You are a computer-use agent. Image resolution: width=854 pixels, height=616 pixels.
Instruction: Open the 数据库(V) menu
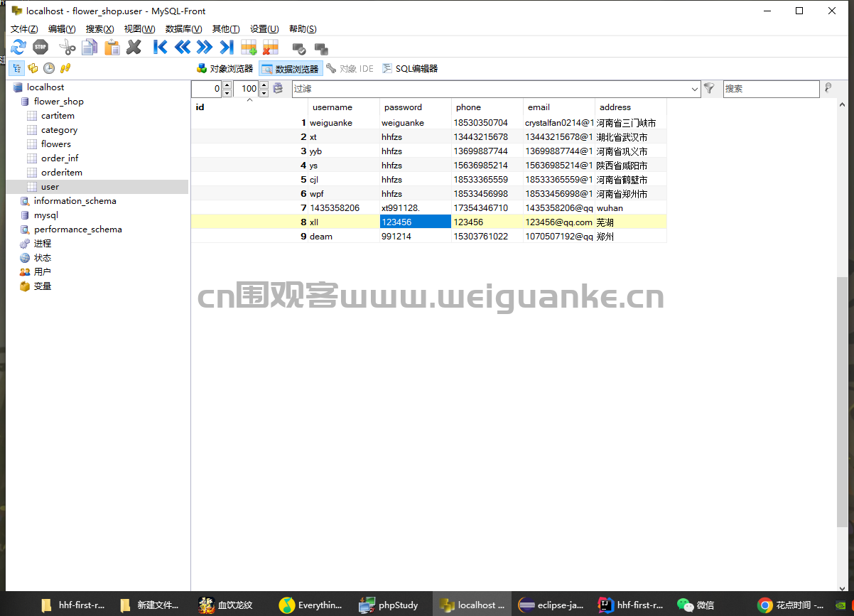[x=183, y=28]
